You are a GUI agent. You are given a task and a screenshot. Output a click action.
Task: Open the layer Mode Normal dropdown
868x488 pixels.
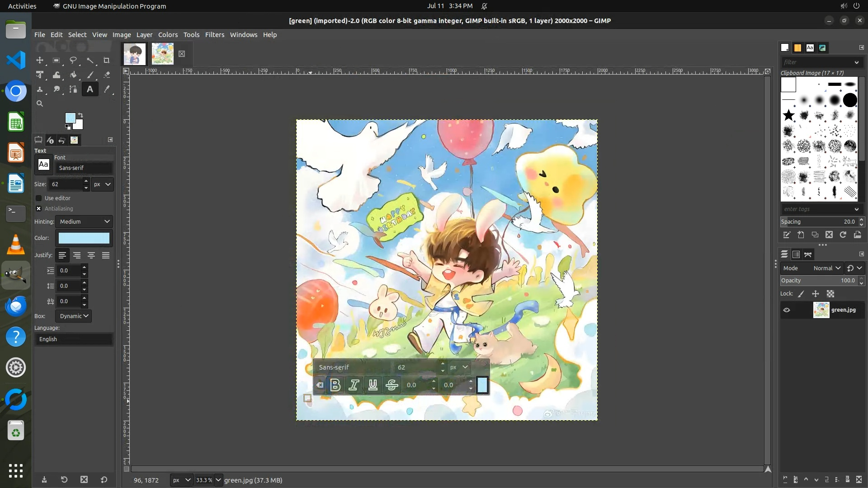pyautogui.click(x=826, y=268)
